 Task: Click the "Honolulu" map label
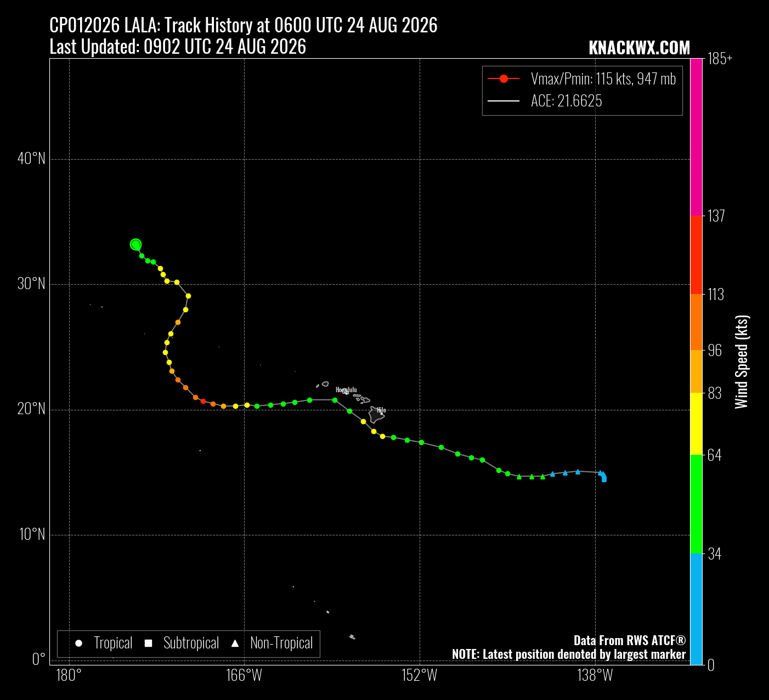(346, 390)
